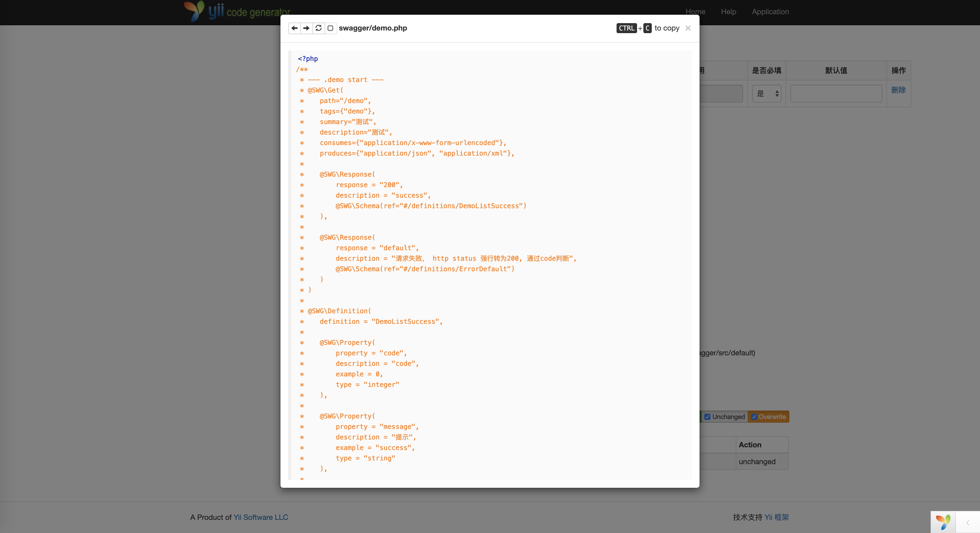Viewport: 980px width, 533px height.
Task: Click the @SWG\Get( line in code preview
Action: 325,90
